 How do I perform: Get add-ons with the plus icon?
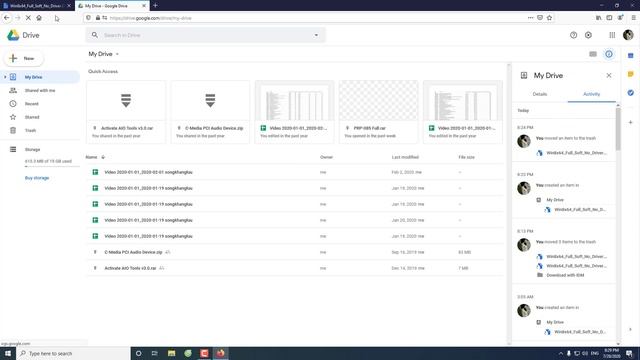click(631, 122)
